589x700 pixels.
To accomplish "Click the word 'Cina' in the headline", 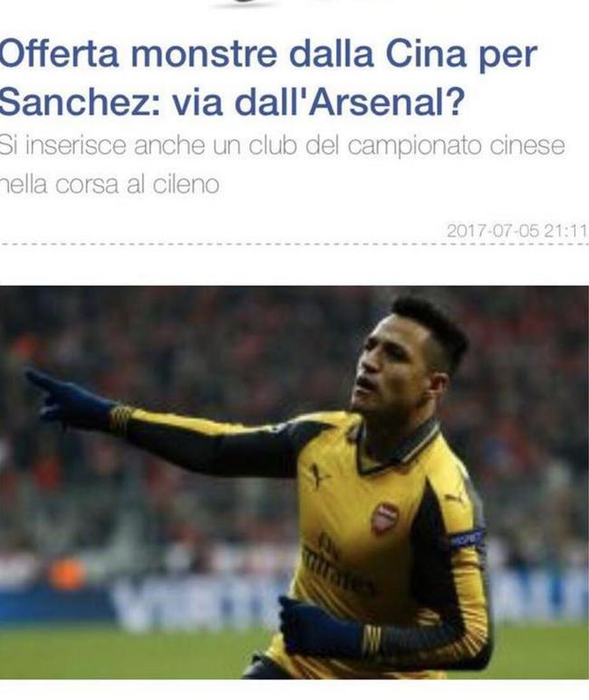I will point(424,54).
